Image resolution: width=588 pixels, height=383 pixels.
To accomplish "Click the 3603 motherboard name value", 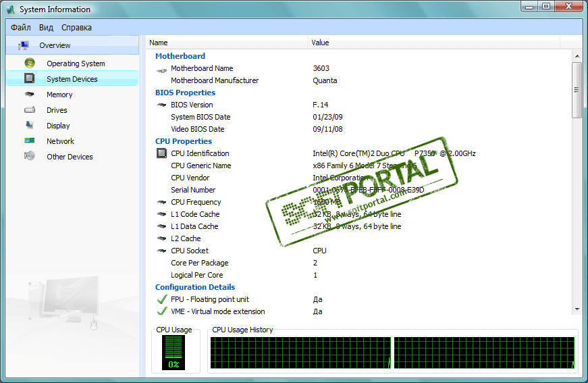I will (x=321, y=68).
